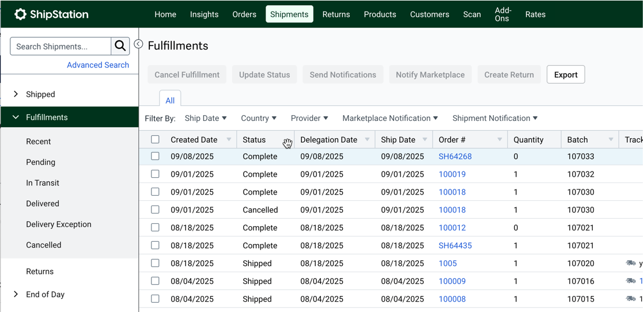This screenshot has height=312, width=644.
Task: Open Shipment Notification filter dropdown
Action: click(x=495, y=118)
